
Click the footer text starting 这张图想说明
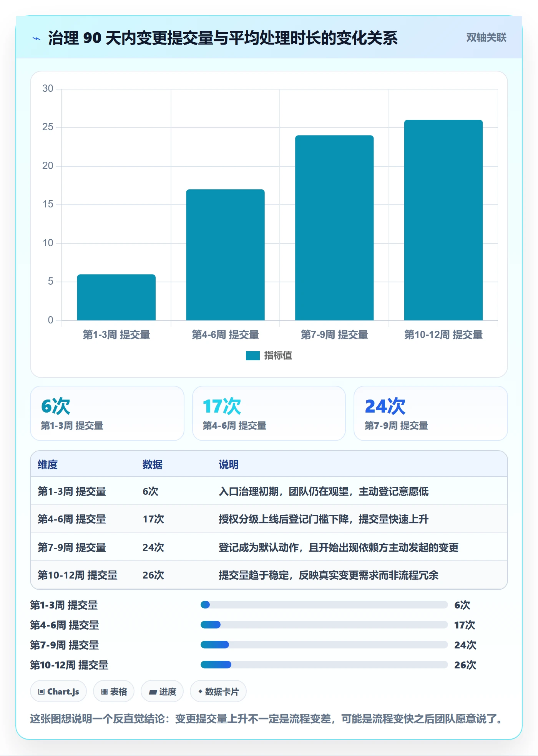click(266, 718)
